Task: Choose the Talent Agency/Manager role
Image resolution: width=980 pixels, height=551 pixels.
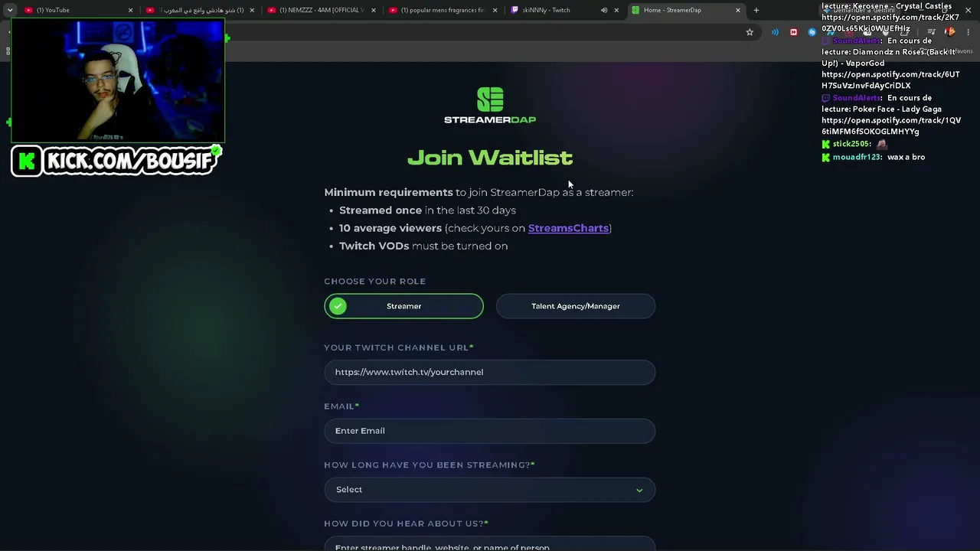Action: tap(576, 306)
